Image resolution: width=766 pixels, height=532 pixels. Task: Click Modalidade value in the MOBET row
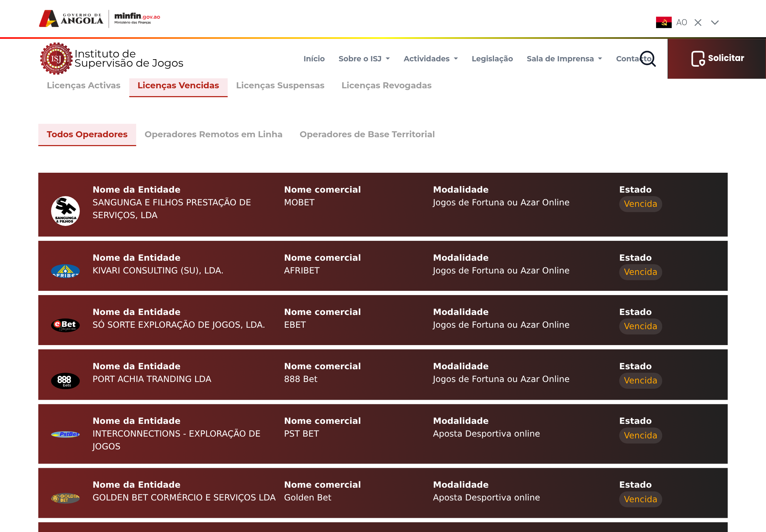click(x=501, y=203)
